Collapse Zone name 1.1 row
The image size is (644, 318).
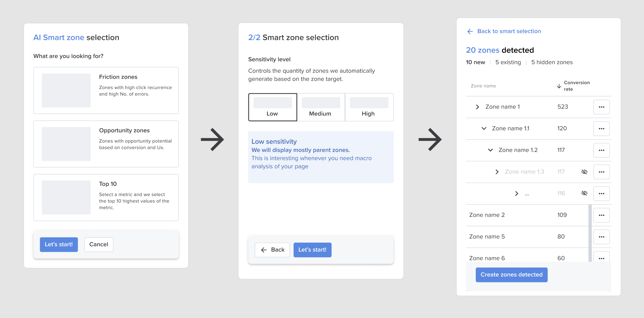click(x=484, y=129)
